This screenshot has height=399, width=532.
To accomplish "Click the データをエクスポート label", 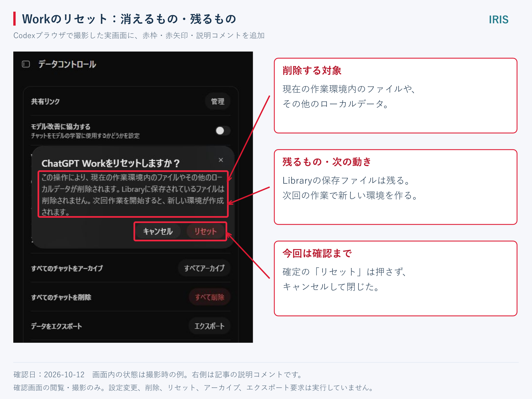I will click(57, 326).
